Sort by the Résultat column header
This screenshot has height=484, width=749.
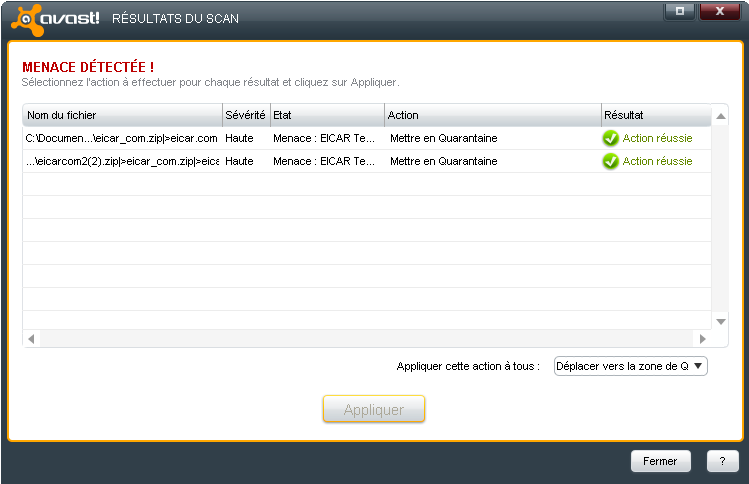point(656,115)
